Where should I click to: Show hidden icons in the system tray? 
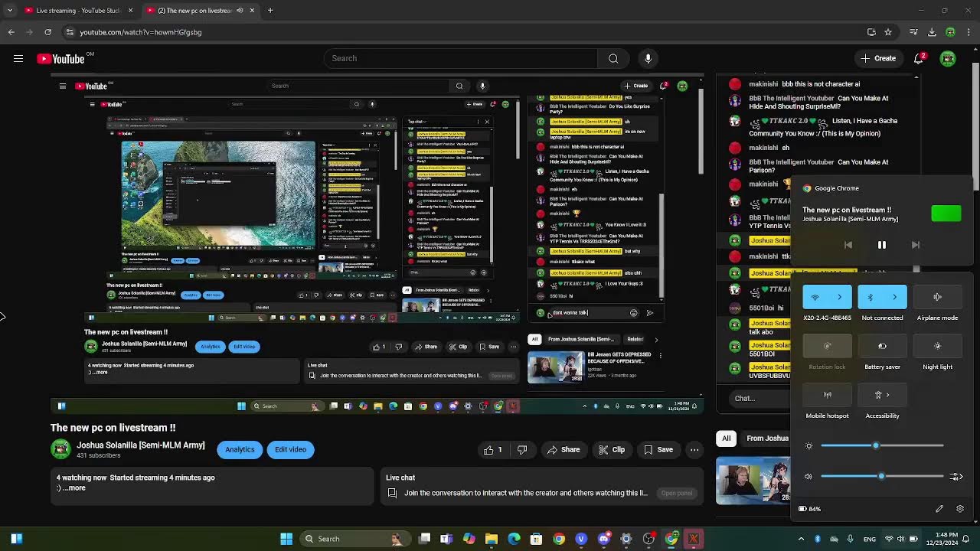[x=803, y=539]
